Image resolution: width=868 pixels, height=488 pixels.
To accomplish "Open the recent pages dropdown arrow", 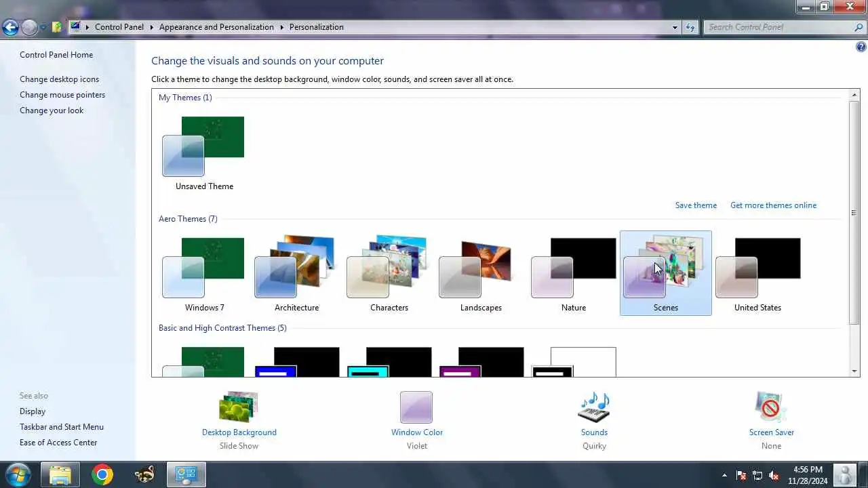I will coord(43,28).
